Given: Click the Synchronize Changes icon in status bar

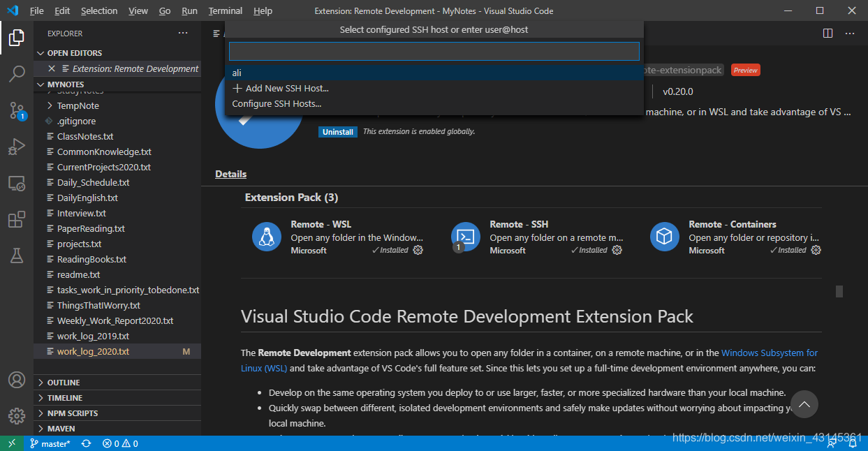Looking at the screenshot, I should (x=86, y=443).
